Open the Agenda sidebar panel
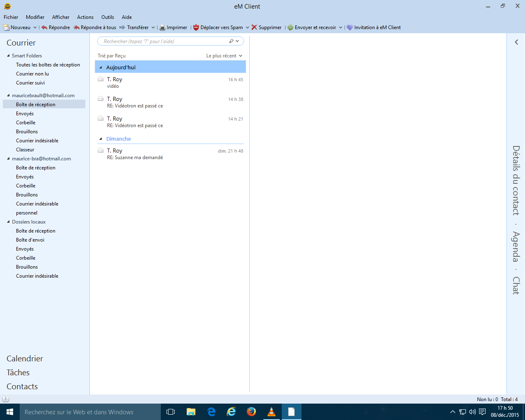525x420 pixels. pyautogui.click(x=516, y=247)
